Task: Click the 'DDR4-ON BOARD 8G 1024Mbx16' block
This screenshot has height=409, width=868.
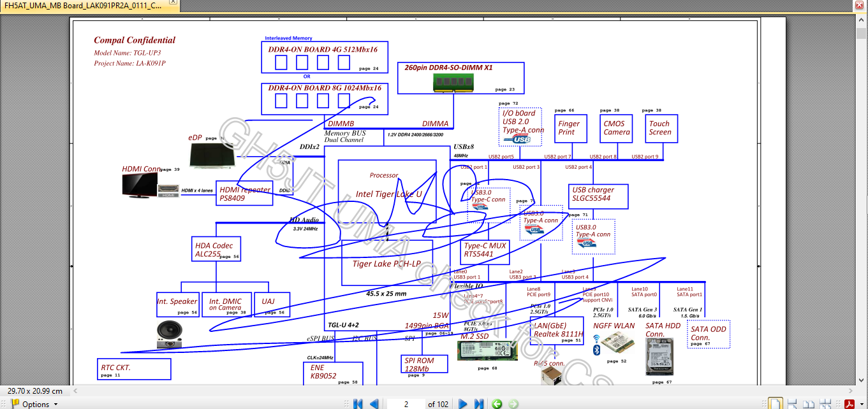Action: tap(323, 99)
